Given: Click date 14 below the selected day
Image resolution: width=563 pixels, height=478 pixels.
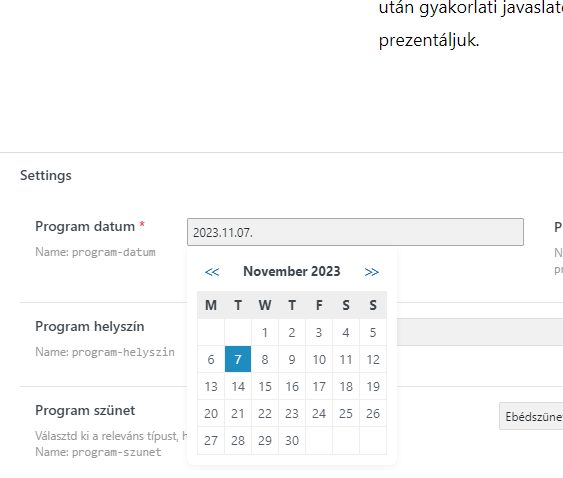Looking at the screenshot, I should (238, 386).
